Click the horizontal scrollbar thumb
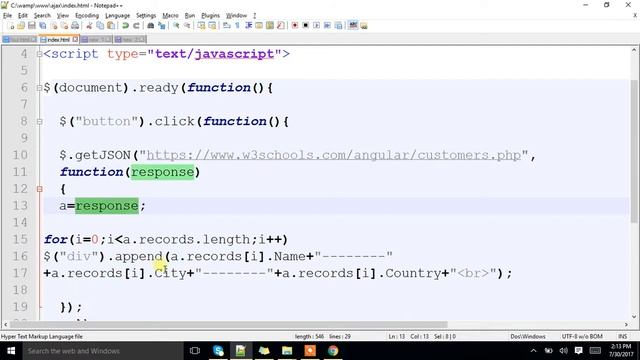Viewport: 640px width, 360px height. coord(229,324)
